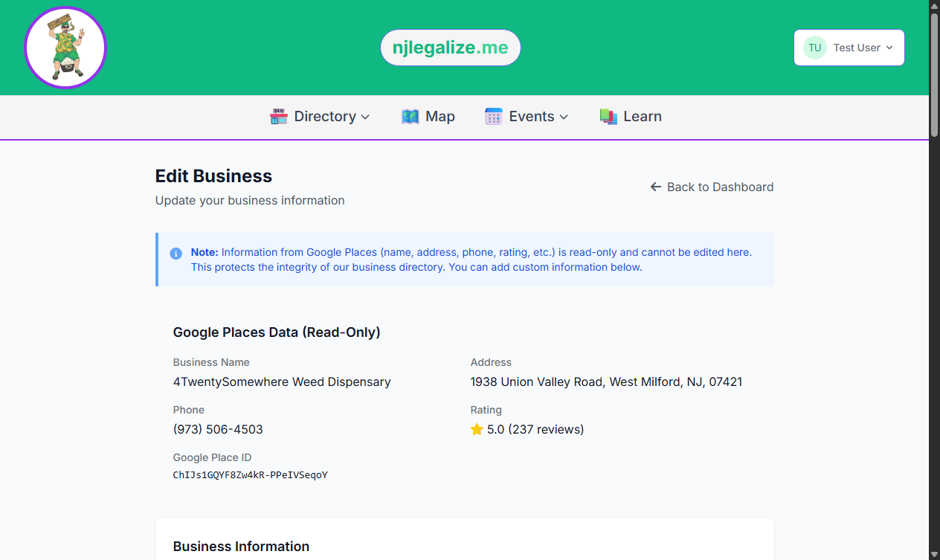Image resolution: width=940 pixels, height=560 pixels.
Task: Click the bold 'Note:' text
Action: click(205, 252)
